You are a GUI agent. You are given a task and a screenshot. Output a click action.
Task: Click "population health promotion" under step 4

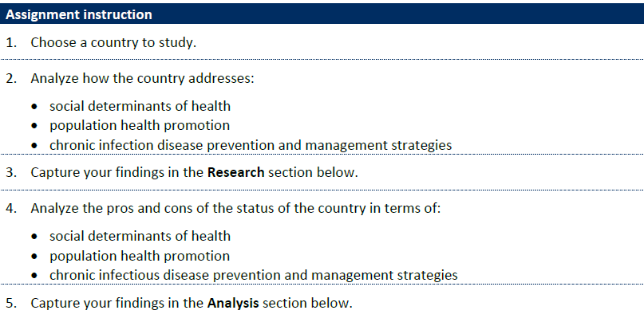[x=140, y=256]
